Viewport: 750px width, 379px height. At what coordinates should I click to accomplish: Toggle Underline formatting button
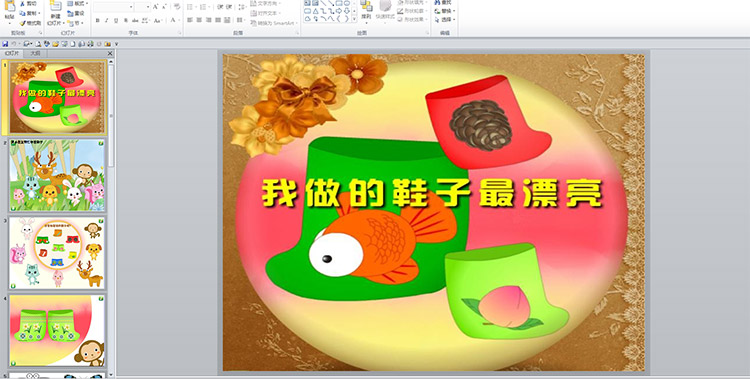[x=116, y=21]
